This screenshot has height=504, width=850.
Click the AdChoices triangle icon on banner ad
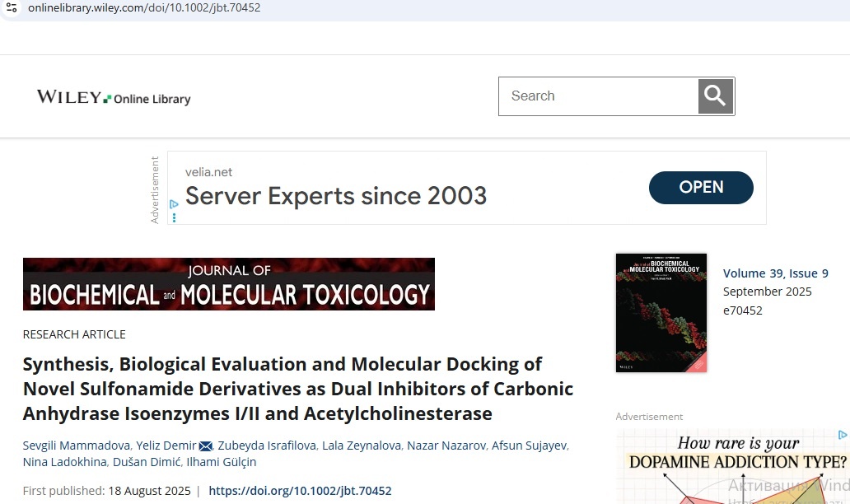tap(174, 204)
